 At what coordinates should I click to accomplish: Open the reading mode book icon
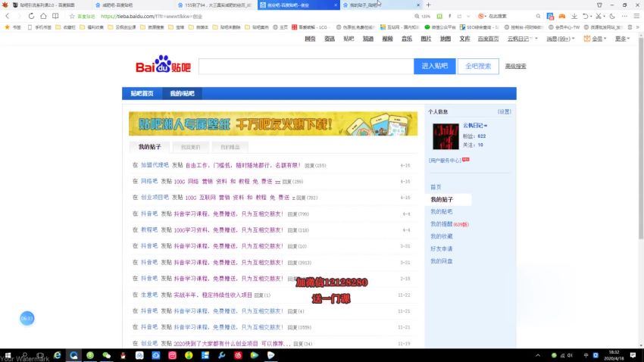point(55,16)
